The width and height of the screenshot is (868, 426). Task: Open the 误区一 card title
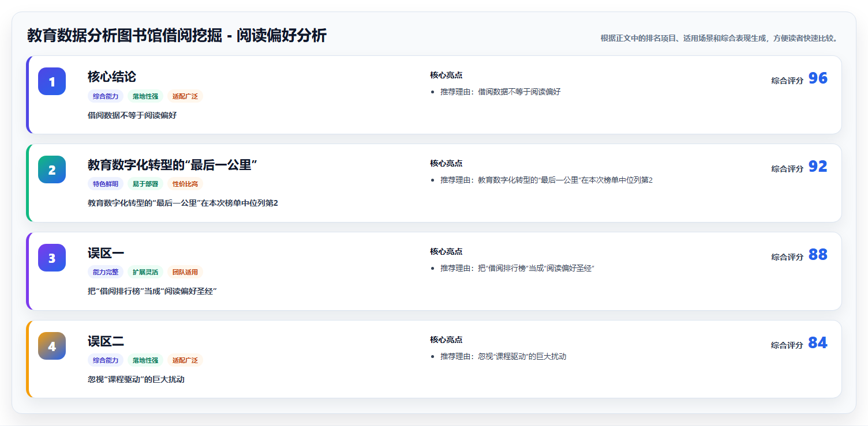click(x=106, y=253)
